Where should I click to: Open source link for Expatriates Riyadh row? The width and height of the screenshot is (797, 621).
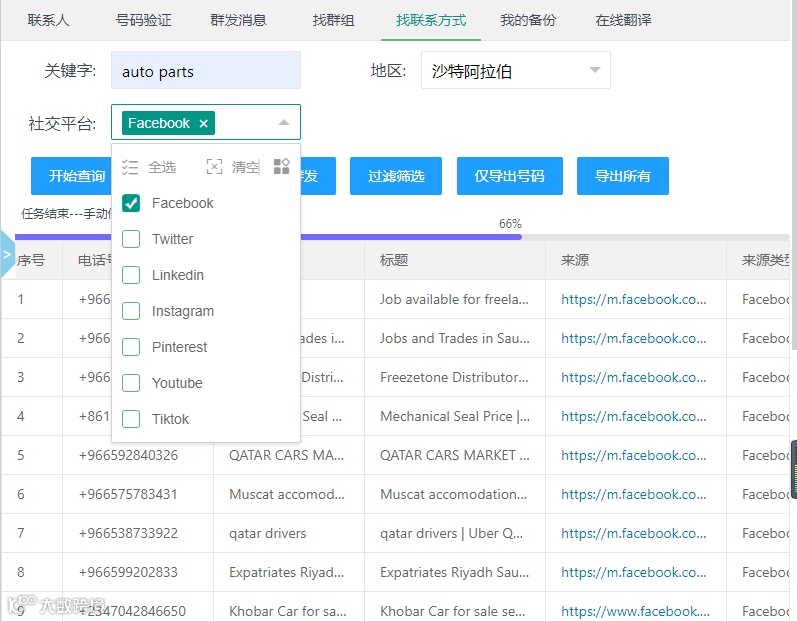pyautogui.click(x=633, y=572)
